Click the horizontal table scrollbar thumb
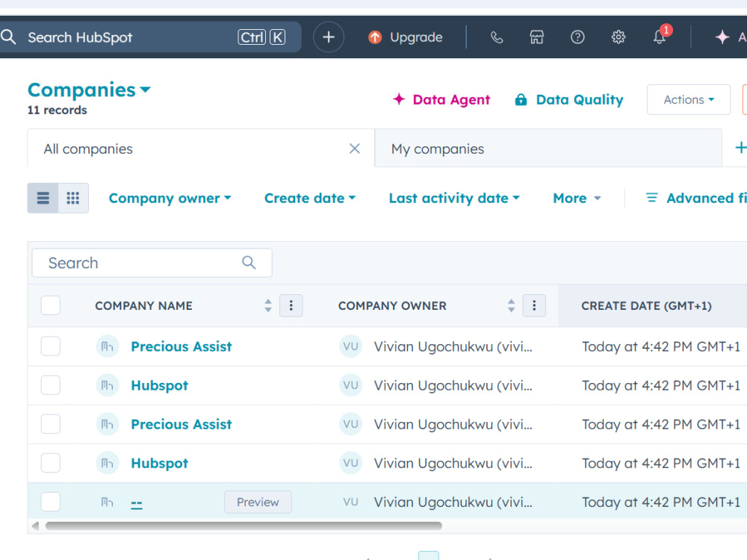Screen dimensions: 747x560 click(x=244, y=526)
